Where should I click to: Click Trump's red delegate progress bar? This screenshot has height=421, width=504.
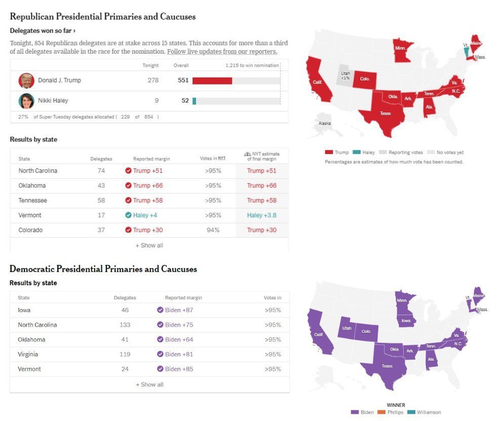click(212, 81)
